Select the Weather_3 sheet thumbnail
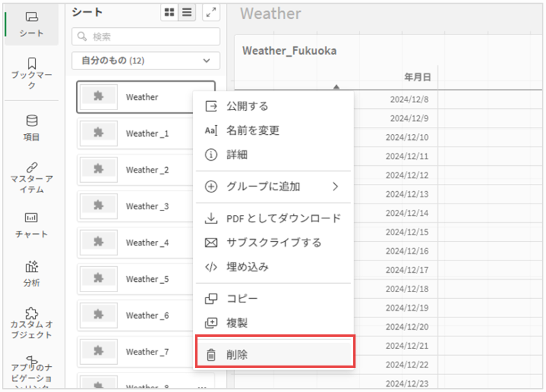This screenshot has height=392, width=546. point(99,206)
